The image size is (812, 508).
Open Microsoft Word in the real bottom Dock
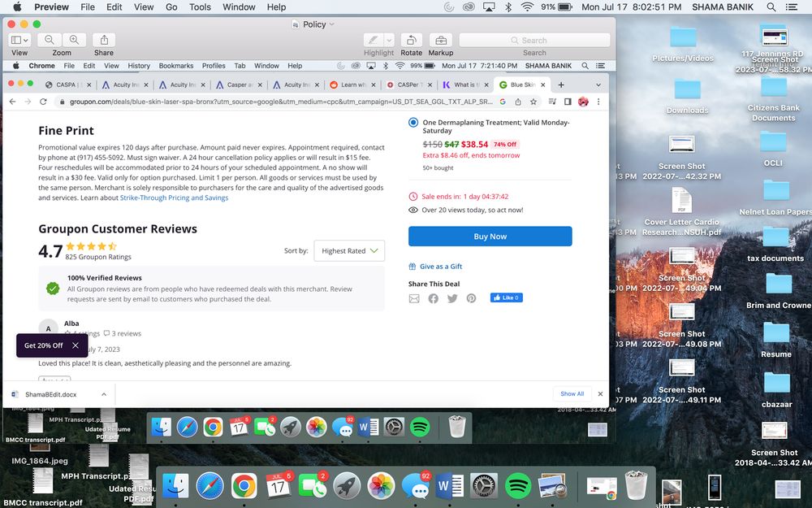coord(450,486)
